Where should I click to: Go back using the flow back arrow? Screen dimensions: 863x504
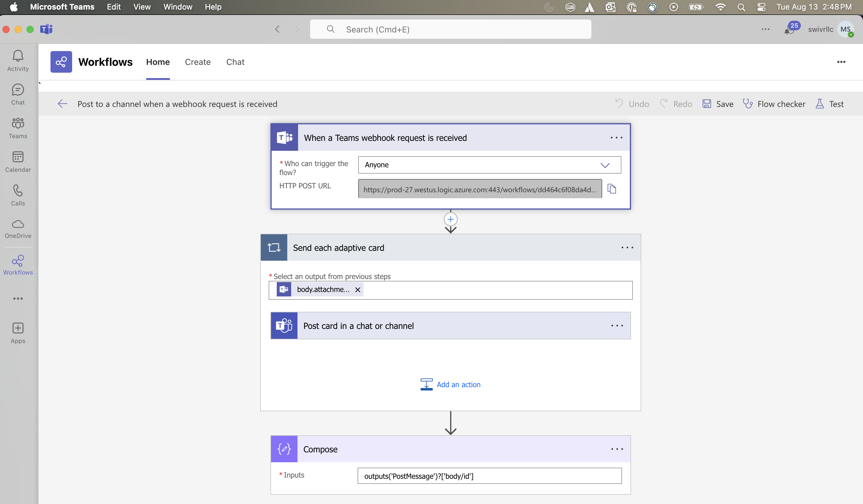click(x=63, y=104)
